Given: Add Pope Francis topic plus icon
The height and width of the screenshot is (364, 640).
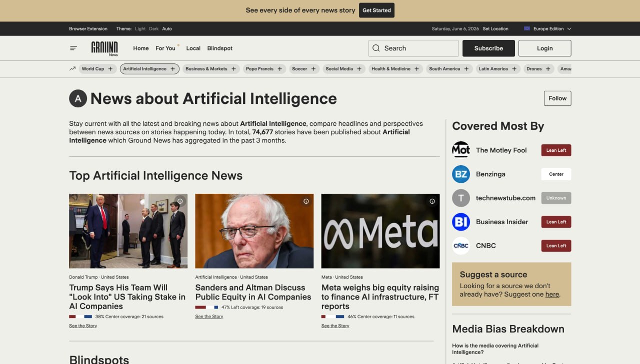Looking at the screenshot, I should 280,69.
